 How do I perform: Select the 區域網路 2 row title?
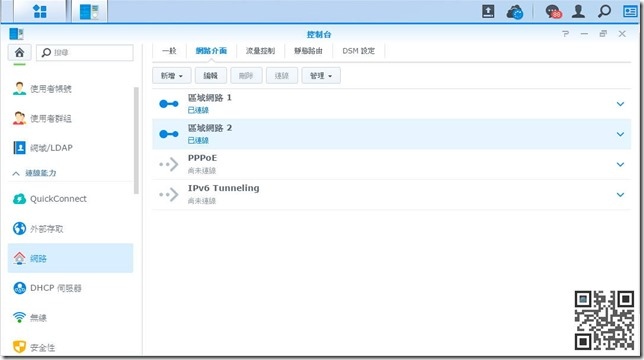pos(209,128)
